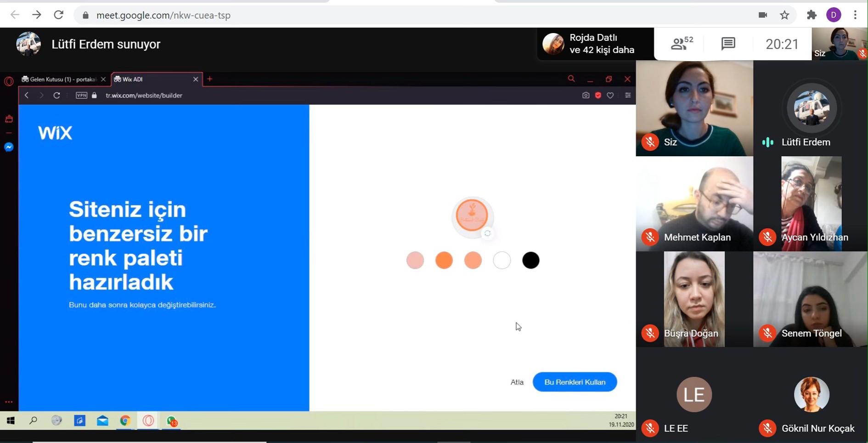Open Opera sidebar three-dot settings

tap(9, 402)
